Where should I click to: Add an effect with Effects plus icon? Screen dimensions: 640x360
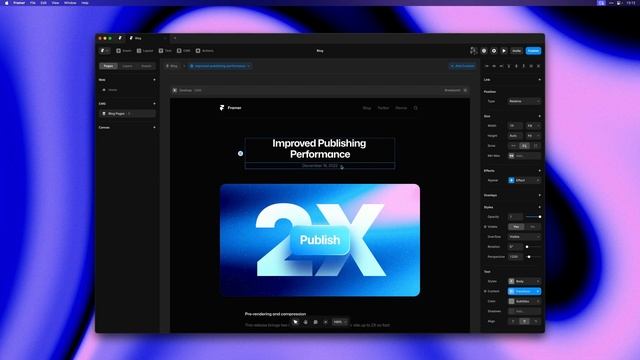pos(540,171)
